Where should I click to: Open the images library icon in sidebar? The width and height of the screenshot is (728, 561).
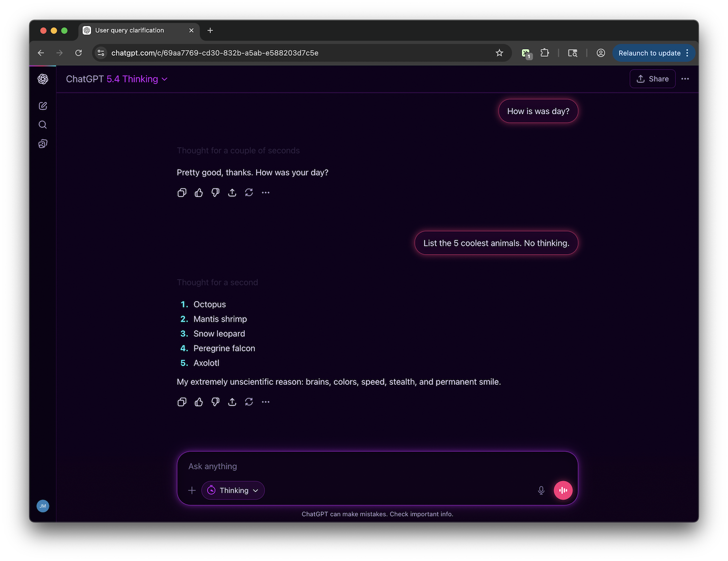(43, 144)
